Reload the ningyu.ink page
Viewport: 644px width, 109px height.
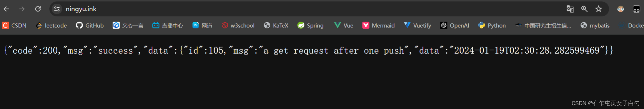click(38, 9)
